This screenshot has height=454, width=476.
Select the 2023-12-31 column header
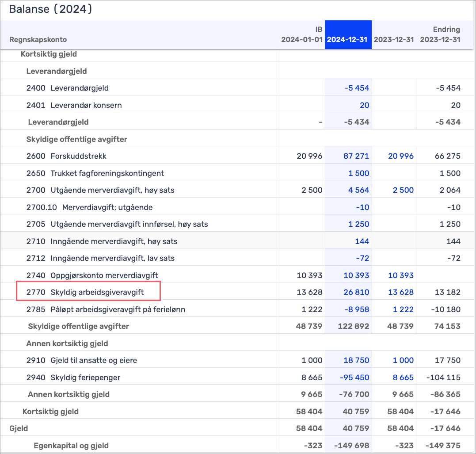click(394, 39)
